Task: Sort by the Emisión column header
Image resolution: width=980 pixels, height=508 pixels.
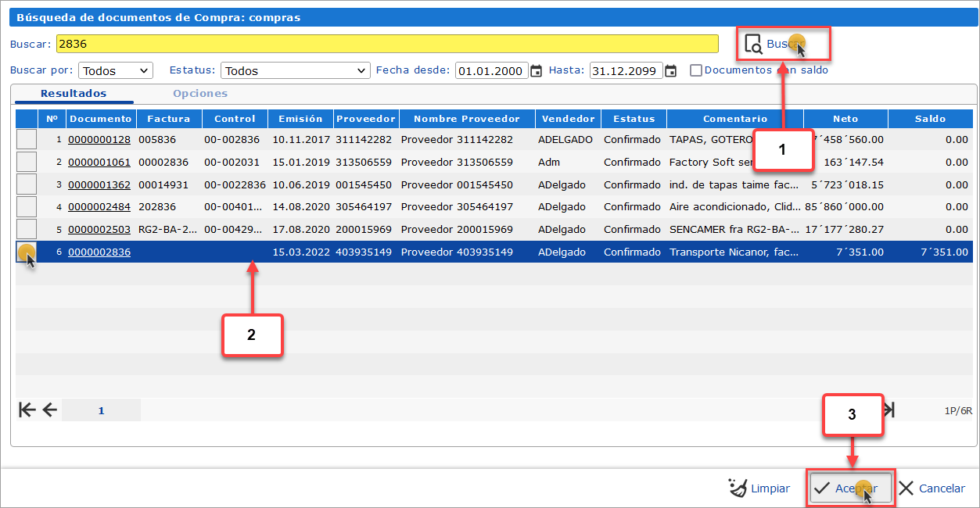Action: (x=300, y=119)
